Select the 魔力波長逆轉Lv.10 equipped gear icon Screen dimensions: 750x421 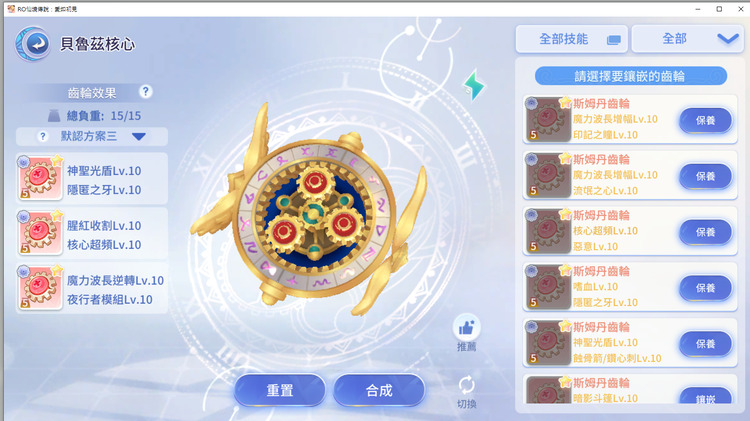[x=40, y=288]
